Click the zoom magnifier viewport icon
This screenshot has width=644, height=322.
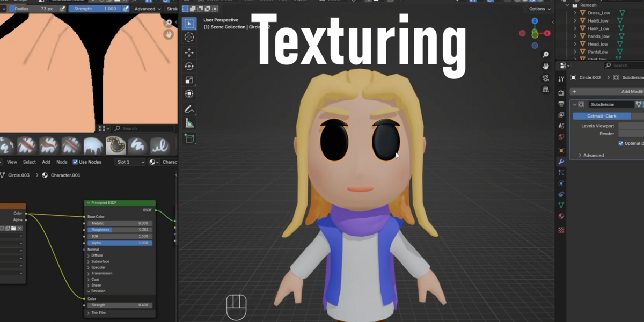pyautogui.click(x=545, y=55)
